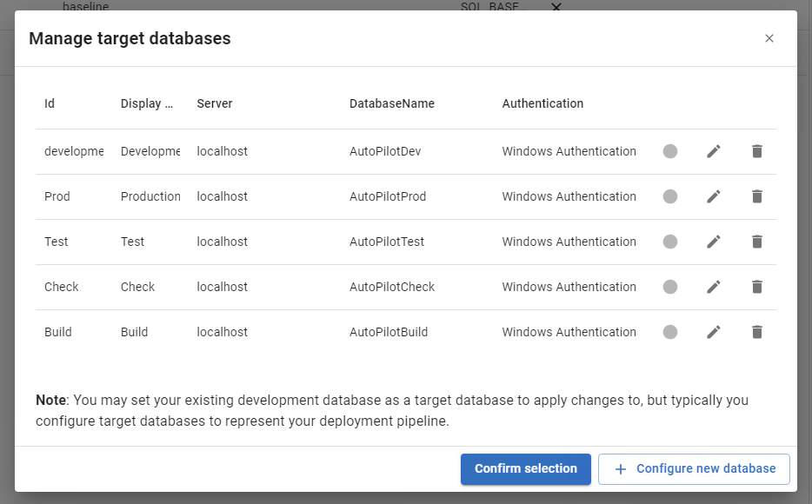Select the Test database status circle
812x504 pixels.
click(670, 242)
